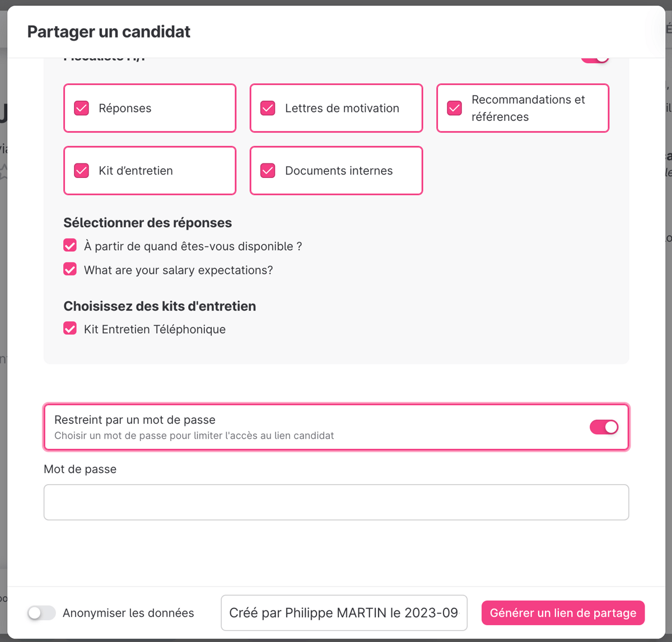Uncheck the Réponses checkbox

coord(82,108)
